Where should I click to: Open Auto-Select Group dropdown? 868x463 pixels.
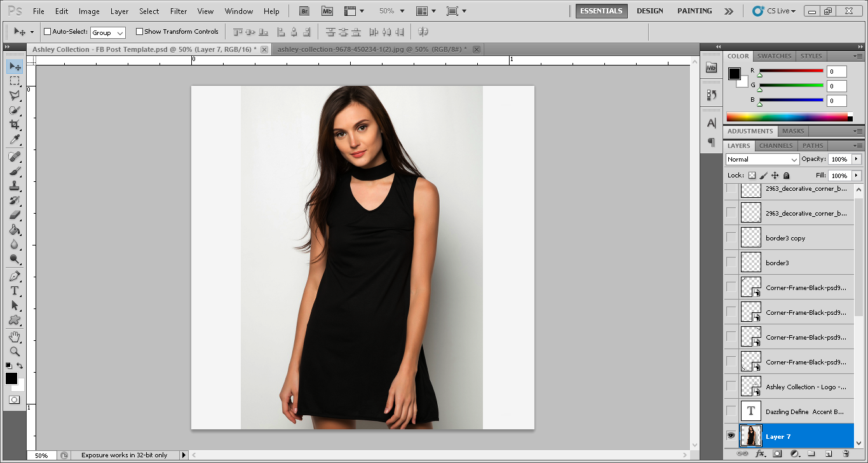108,32
